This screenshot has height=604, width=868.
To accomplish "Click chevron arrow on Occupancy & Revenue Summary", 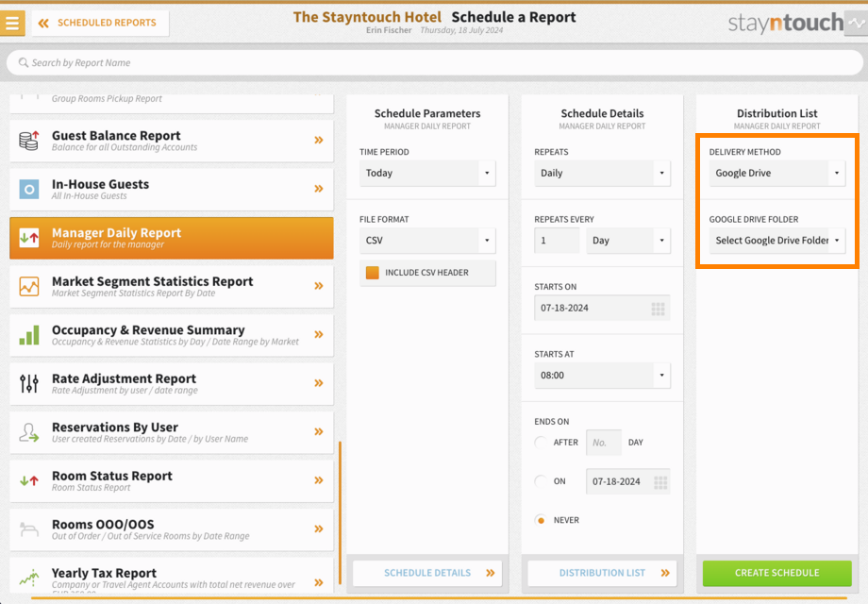I will coord(319,334).
